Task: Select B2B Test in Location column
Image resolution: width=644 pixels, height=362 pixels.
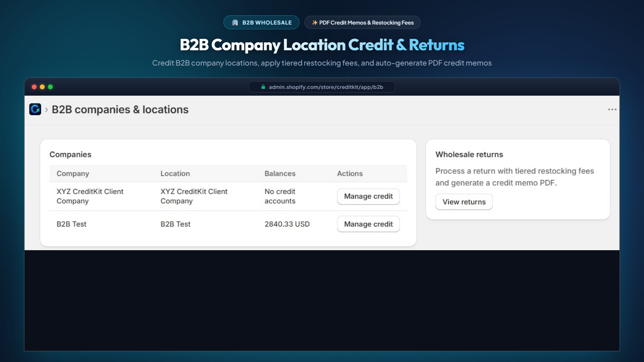Action: coord(175,224)
